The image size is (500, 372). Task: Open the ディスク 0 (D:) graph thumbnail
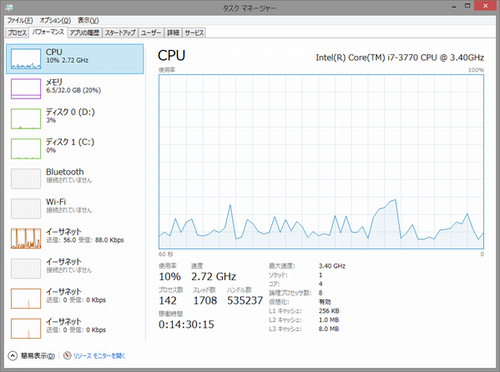26,119
